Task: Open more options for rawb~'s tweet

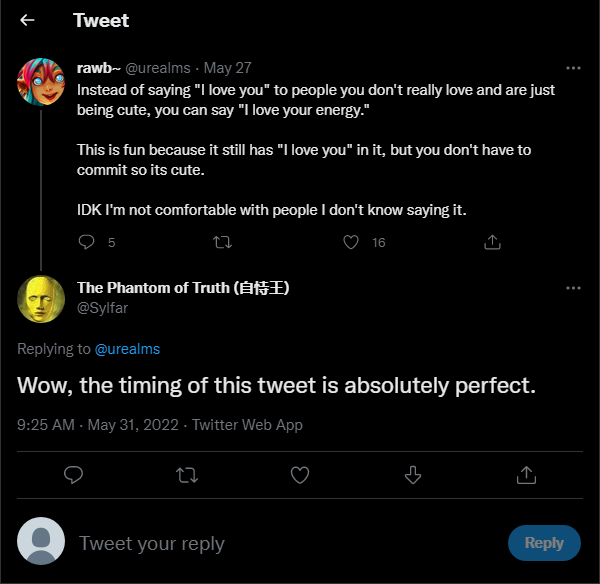Action: pyautogui.click(x=573, y=68)
